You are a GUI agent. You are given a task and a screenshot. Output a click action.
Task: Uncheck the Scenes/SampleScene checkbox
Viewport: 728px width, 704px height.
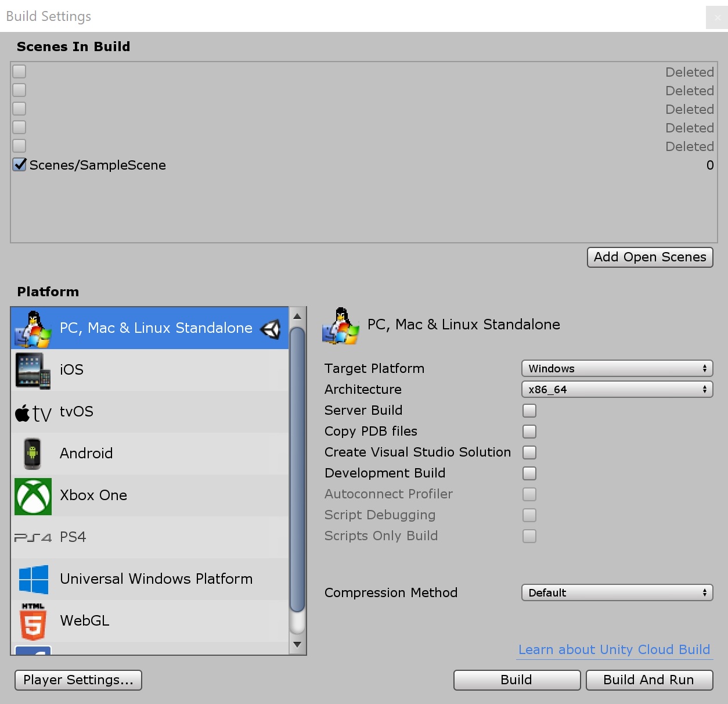[x=19, y=165]
